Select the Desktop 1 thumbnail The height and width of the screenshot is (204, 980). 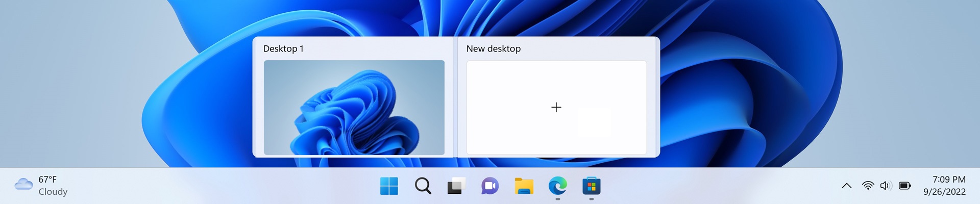(x=354, y=107)
